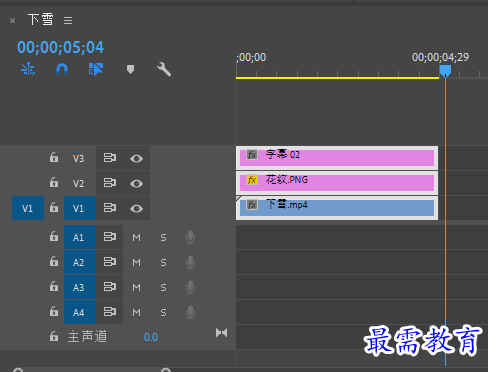Click master track output channel icon
The height and width of the screenshot is (372, 488).
pyautogui.click(x=221, y=333)
